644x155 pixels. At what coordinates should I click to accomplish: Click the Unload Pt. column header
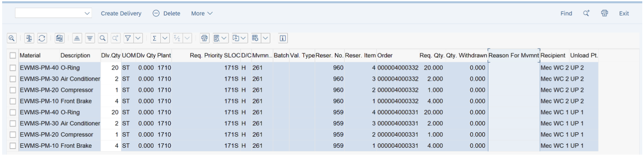(x=584, y=55)
